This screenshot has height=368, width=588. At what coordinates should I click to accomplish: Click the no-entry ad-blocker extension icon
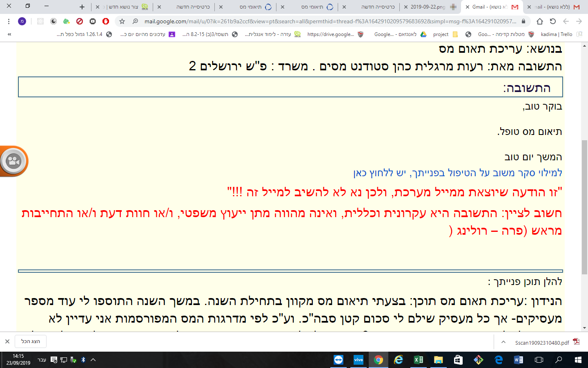(x=80, y=20)
